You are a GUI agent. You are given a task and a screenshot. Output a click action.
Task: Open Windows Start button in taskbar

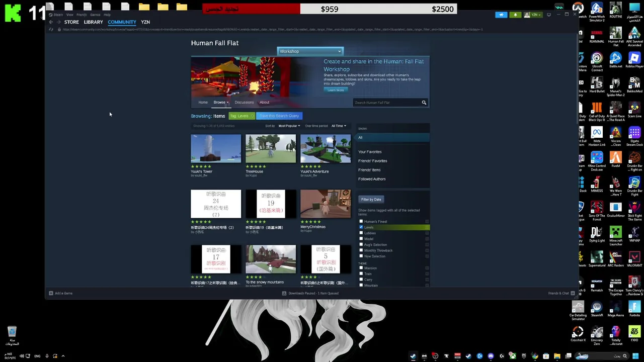635,356
